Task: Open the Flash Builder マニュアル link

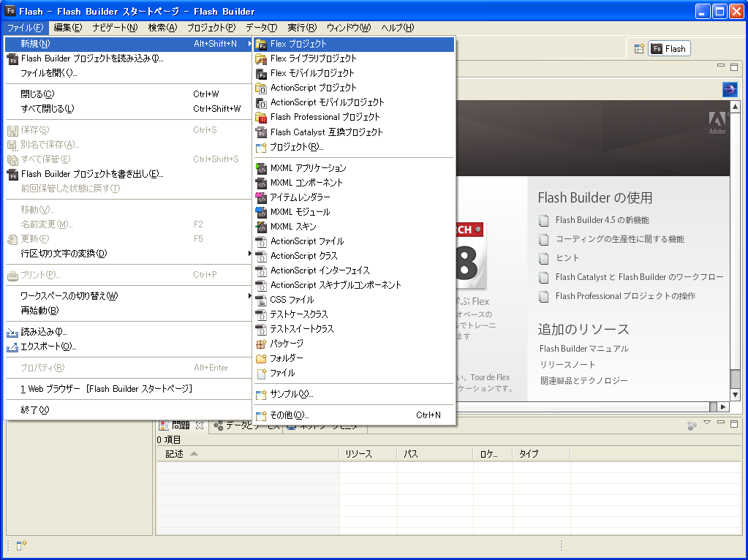Action: (584, 349)
